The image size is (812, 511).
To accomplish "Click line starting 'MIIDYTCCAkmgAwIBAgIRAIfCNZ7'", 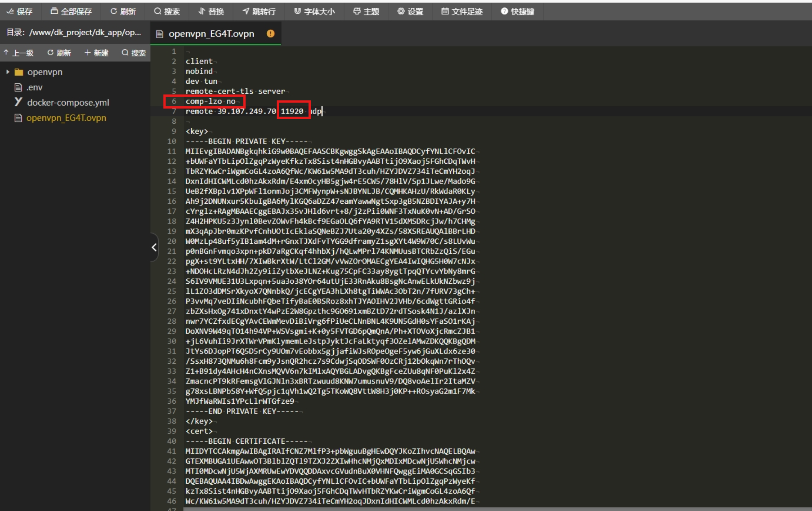I will (330, 451).
